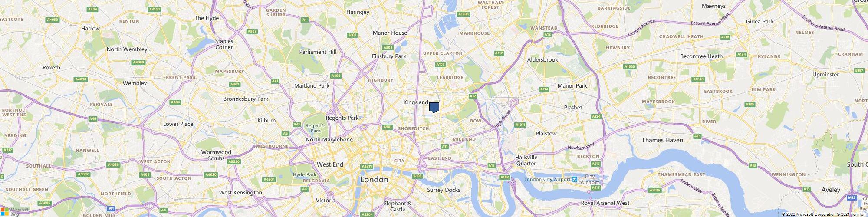
Task: Select the Elephant & Castle label
Action: click(398, 206)
